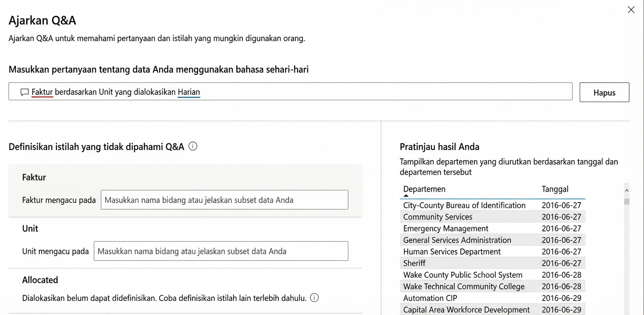Viewport: 644px width, 315px height.
Task: Select the underlined term "Harian"
Action: (x=189, y=92)
